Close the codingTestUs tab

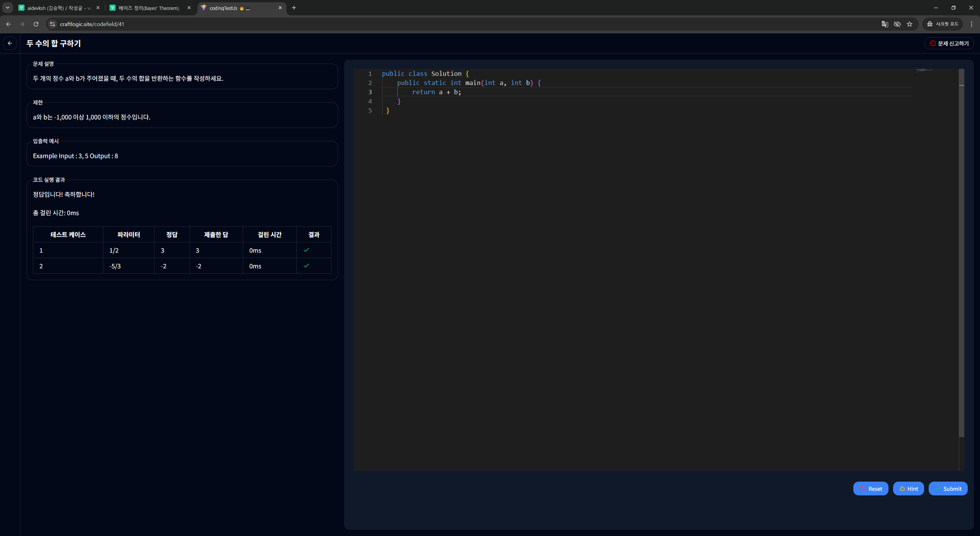280,8
